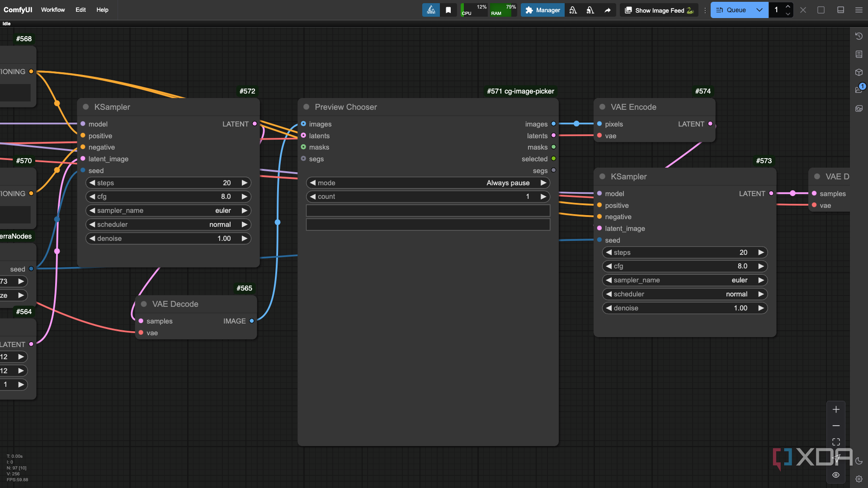Image resolution: width=868 pixels, height=488 pixels.
Task: Toggle the bottom panel icon in top bar
Action: click(x=840, y=10)
